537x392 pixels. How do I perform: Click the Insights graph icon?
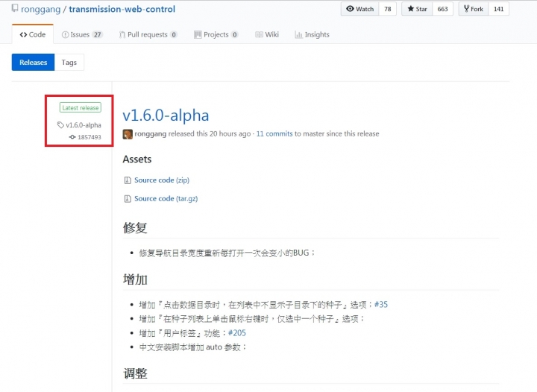(298, 34)
